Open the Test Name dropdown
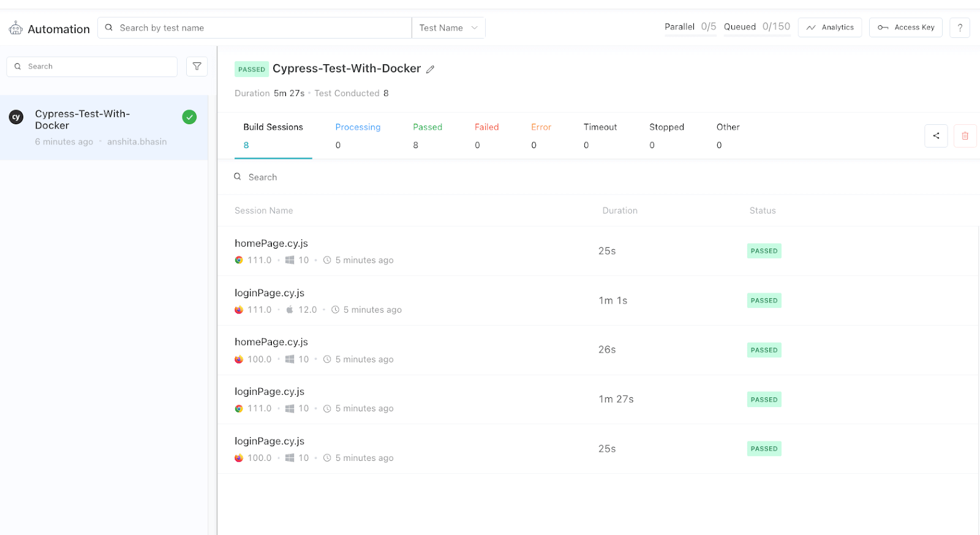 click(x=448, y=28)
